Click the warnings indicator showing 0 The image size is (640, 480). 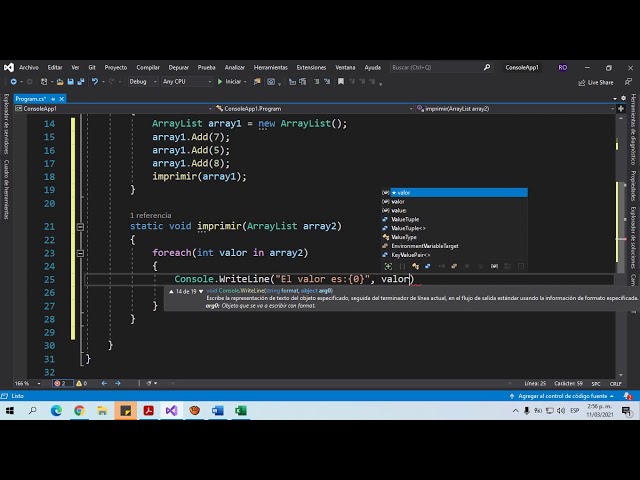coord(82,383)
